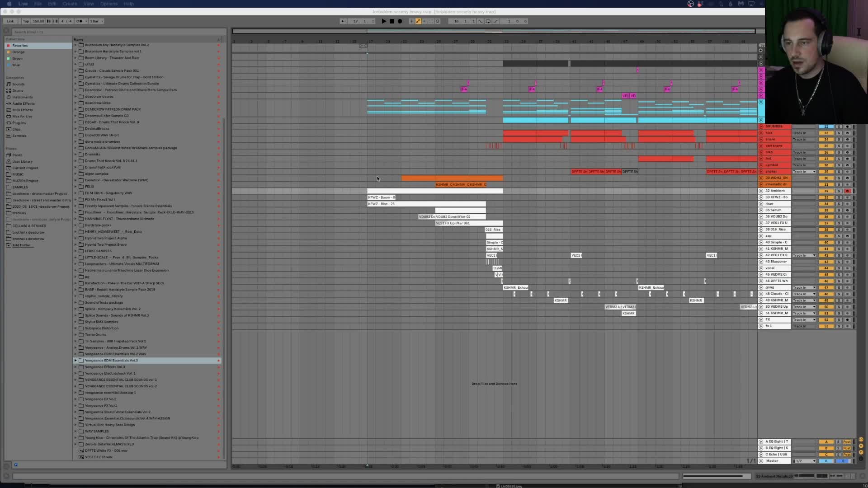Disarm the 32 Ambient track record button
Screen dimensions: 868x488
pyautogui.click(x=847, y=191)
